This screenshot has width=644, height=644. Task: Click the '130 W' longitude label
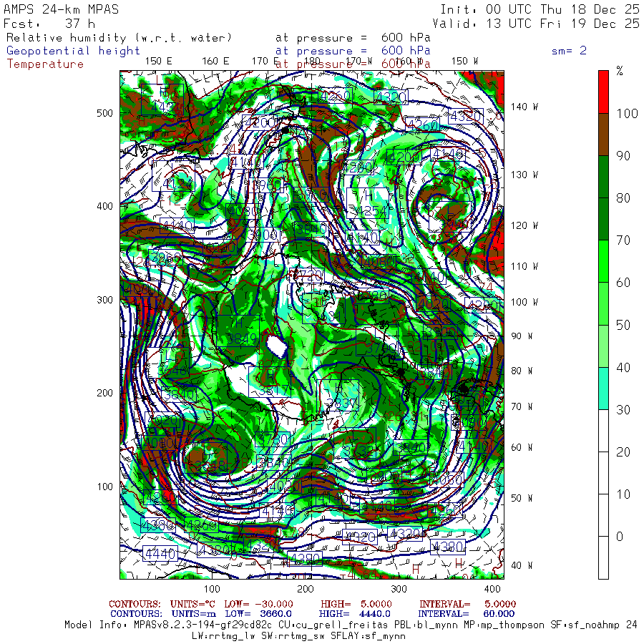[524, 175]
